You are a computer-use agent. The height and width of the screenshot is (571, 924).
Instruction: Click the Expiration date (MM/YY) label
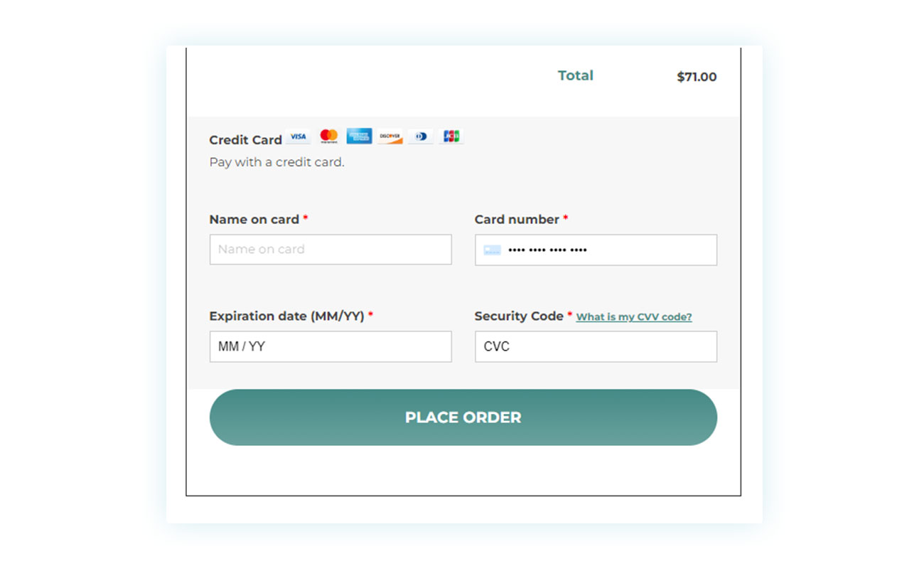tap(286, 316)
